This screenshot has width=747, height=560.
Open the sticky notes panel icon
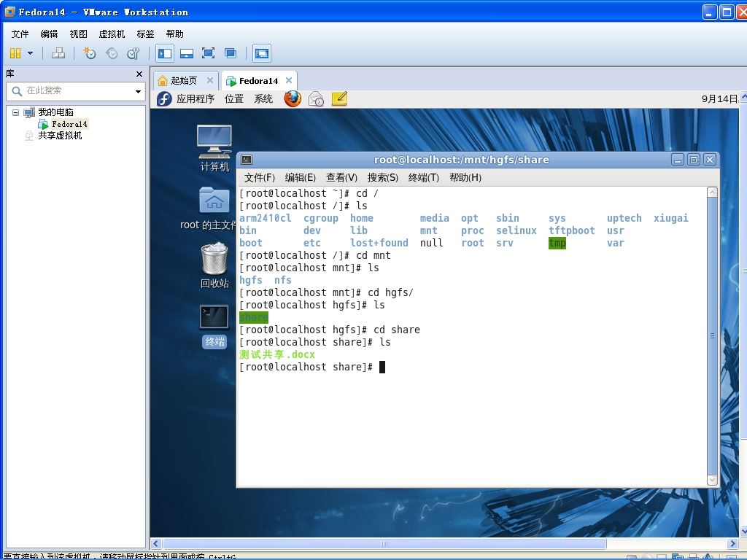click(x=338, y=98)
